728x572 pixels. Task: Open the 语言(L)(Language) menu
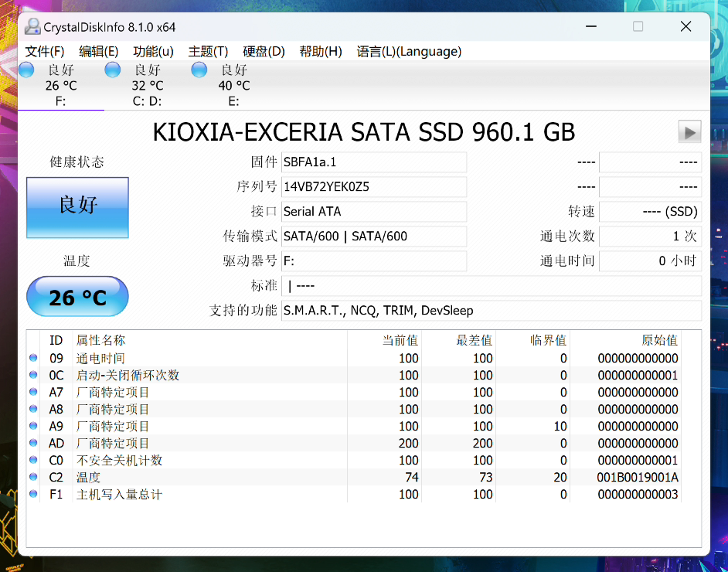(409, 52)
